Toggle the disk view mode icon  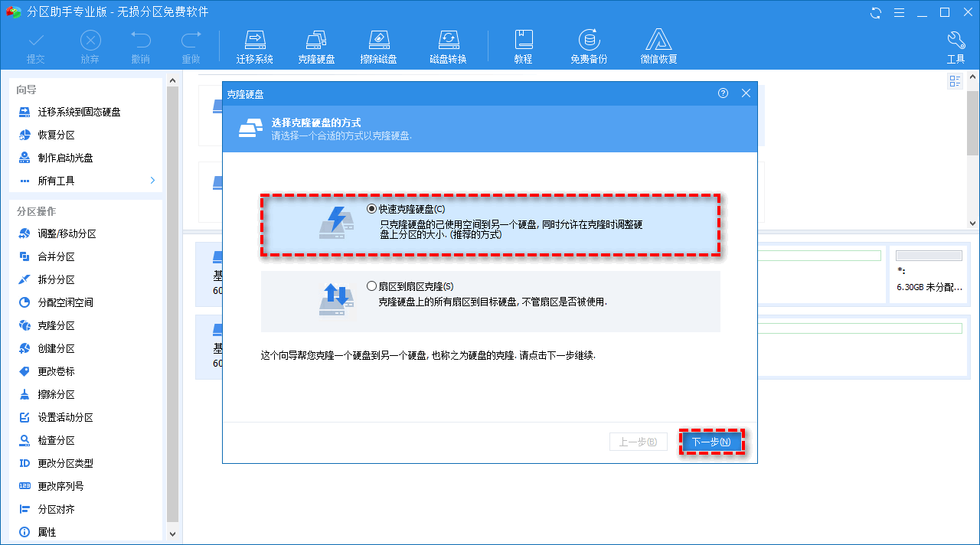click(x=955, y=81)
